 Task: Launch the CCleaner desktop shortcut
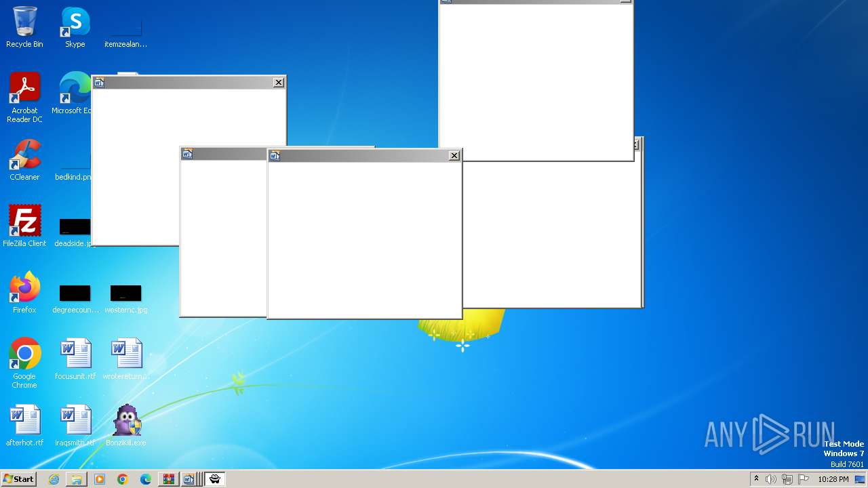(24, 161)
